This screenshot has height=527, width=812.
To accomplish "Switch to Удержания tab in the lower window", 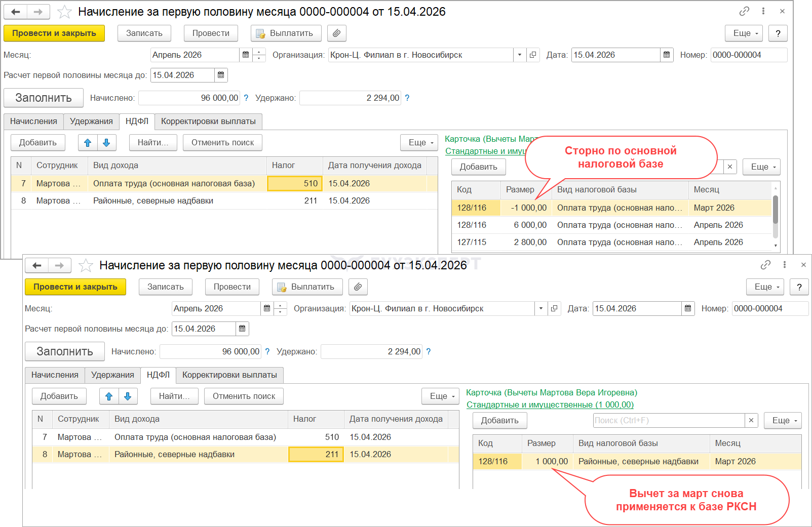I will coord(112,375).
